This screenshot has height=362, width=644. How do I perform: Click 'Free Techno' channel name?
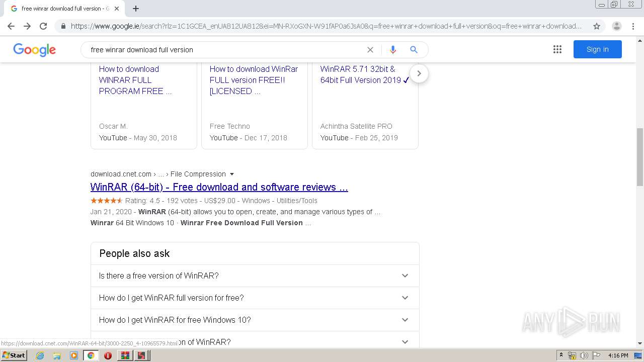point(230,126)
